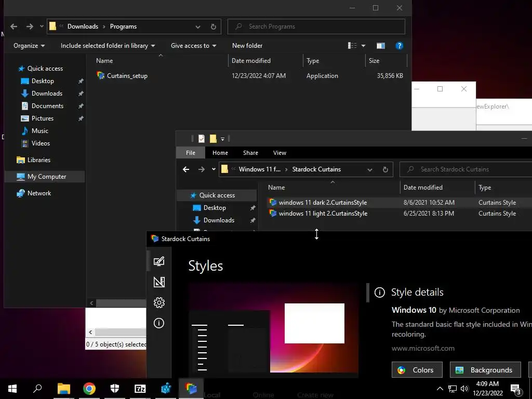
Task: Click the Backgrounds button in Curtains
Action: (x=485, y=370)
